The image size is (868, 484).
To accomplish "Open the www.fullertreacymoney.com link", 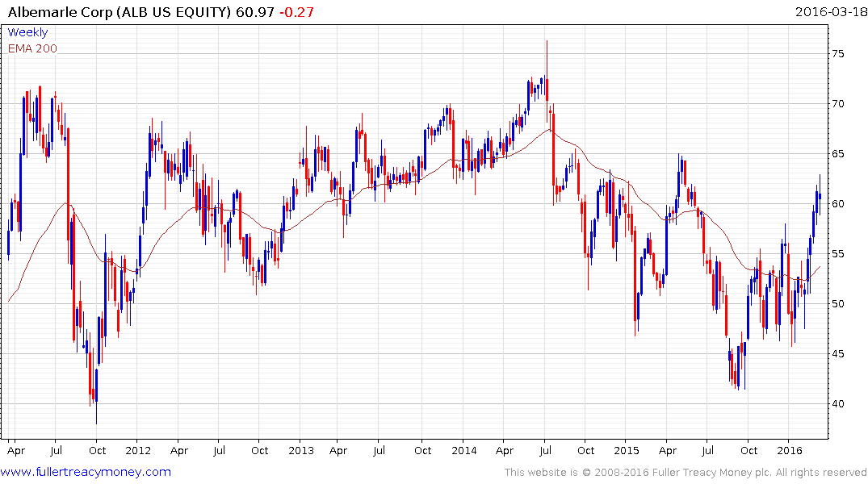I will point(86,472).
